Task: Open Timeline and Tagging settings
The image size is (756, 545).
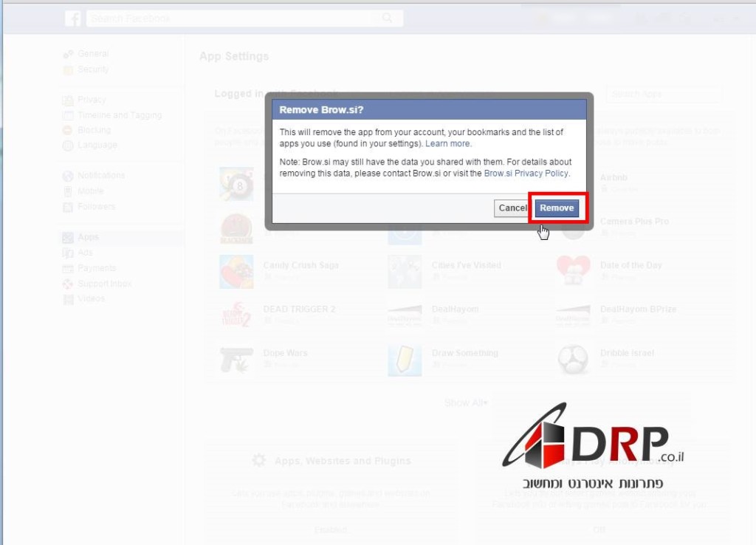Action: coord(119,115)
